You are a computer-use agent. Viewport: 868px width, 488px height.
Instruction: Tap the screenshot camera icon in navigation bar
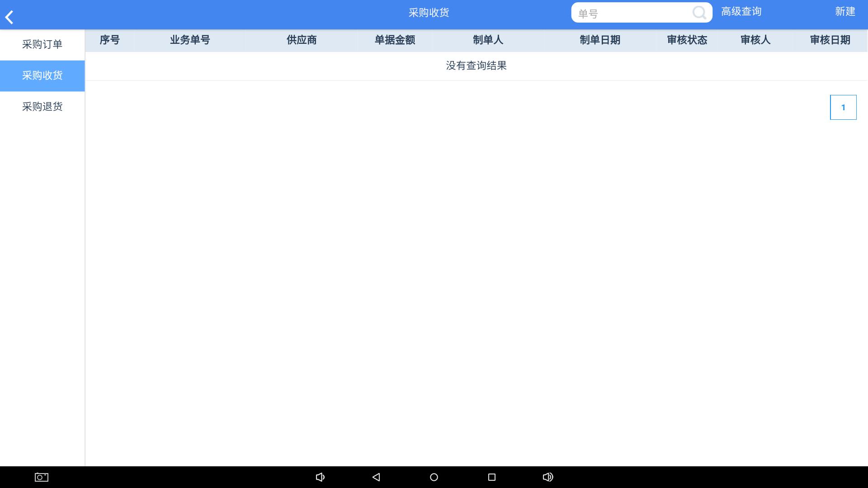tap(41, 477)
